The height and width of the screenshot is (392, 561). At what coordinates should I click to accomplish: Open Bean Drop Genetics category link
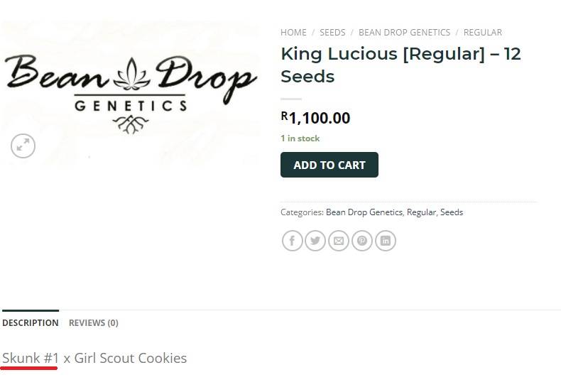tap(364, 212)
